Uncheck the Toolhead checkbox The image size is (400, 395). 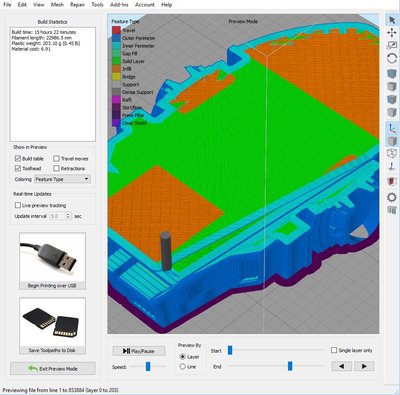point(18,168)
